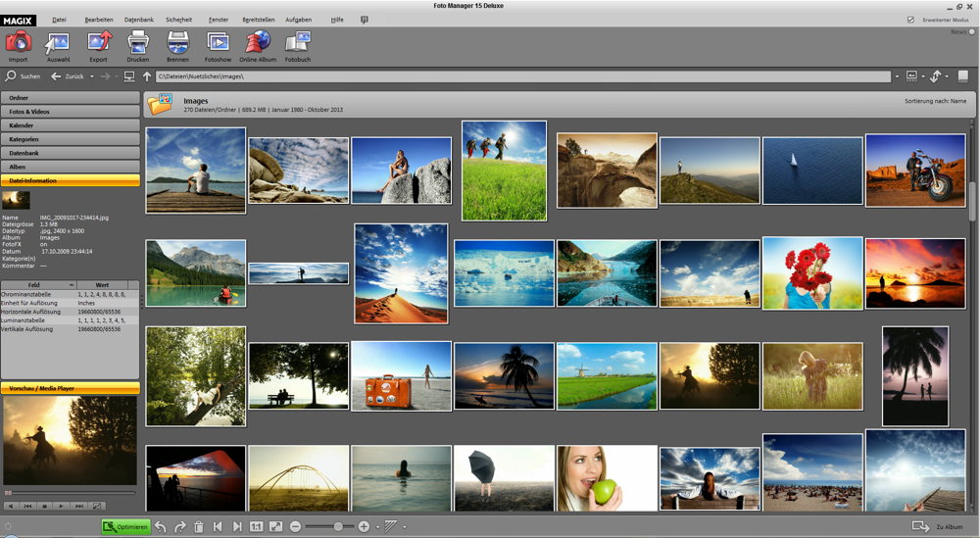Open the Datenbank menu
980x538 pixels.
click(139, 20)
